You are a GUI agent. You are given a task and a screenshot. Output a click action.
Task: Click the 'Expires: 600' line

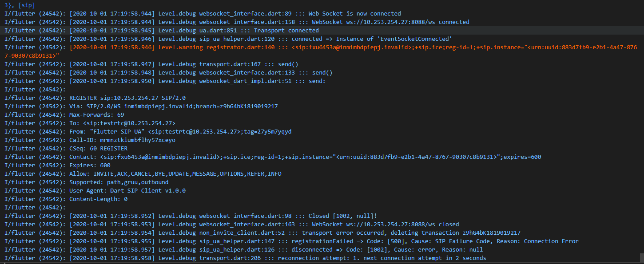57,165
